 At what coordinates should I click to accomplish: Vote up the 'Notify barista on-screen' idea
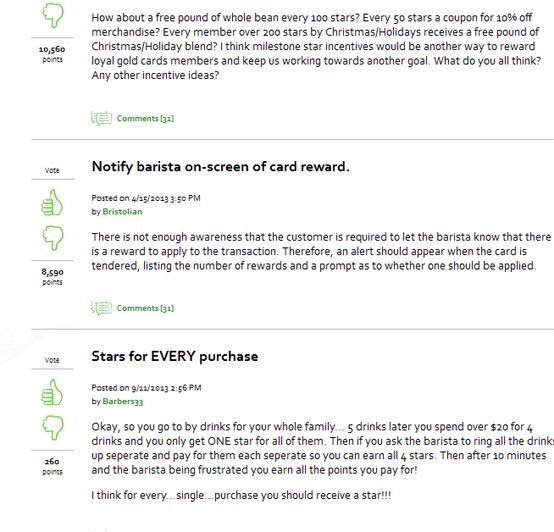52,203
